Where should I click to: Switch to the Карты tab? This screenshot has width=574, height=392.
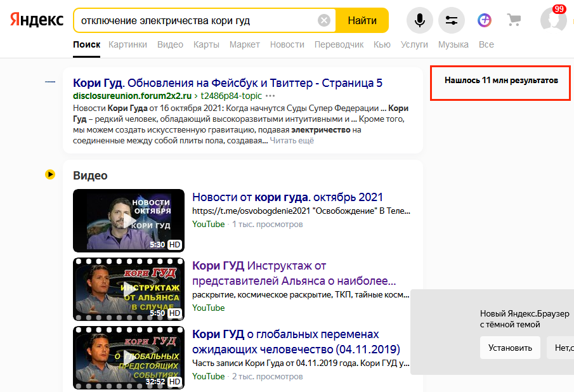tap(207, 44)
